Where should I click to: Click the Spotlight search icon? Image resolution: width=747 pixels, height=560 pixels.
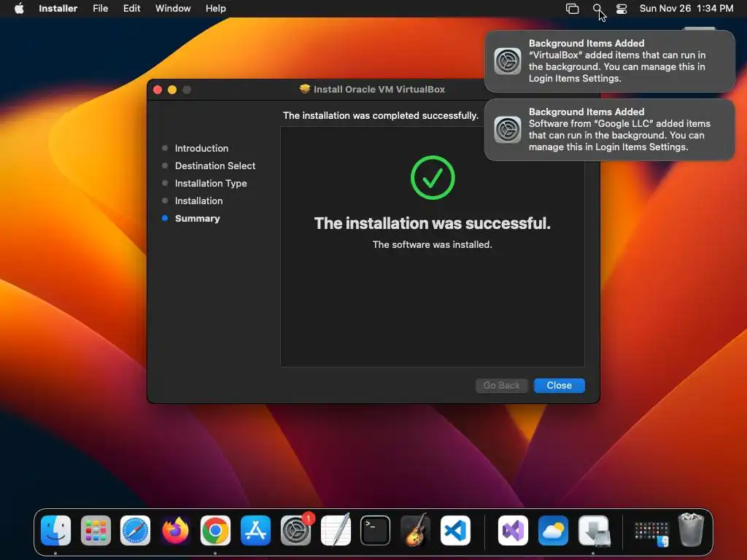point(597,8)
